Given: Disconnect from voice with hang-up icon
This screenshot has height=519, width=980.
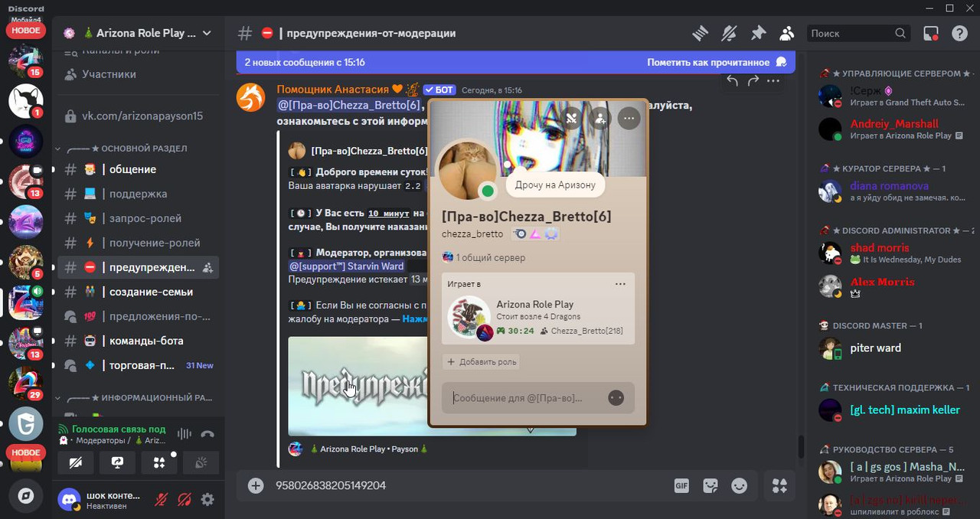Looking at the screenshot, I should pyautogui.click(x=207, y=433).
